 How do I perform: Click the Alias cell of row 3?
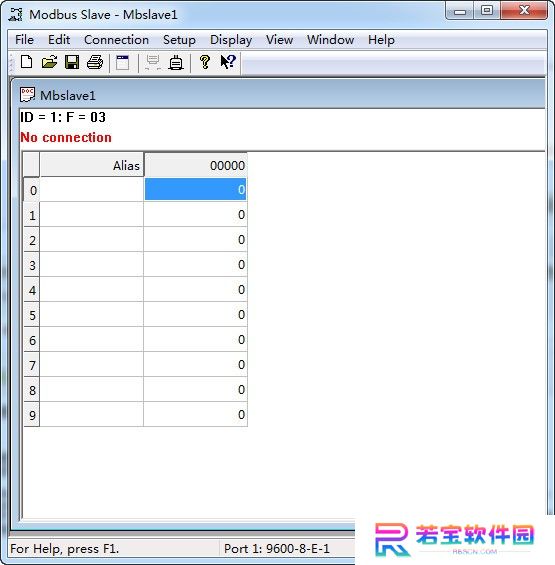[x=92, y=264]
